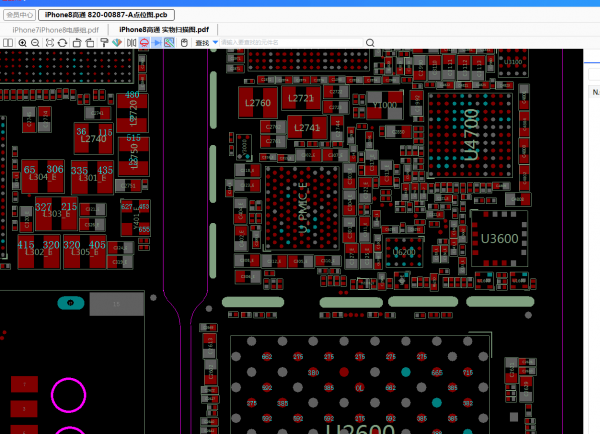Select the U3600 chip on the board
600x434 pixels.
(499, 238)
